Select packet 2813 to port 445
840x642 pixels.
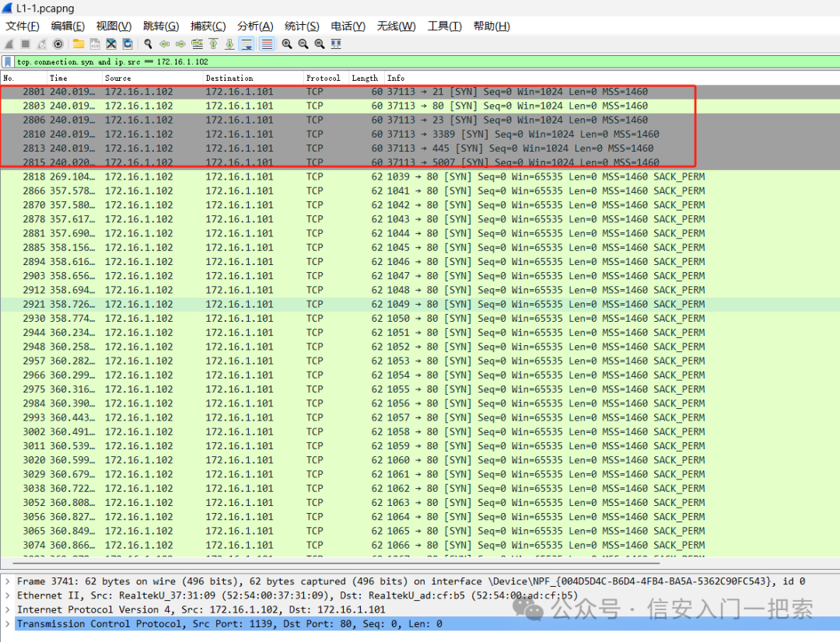(420, 148)
